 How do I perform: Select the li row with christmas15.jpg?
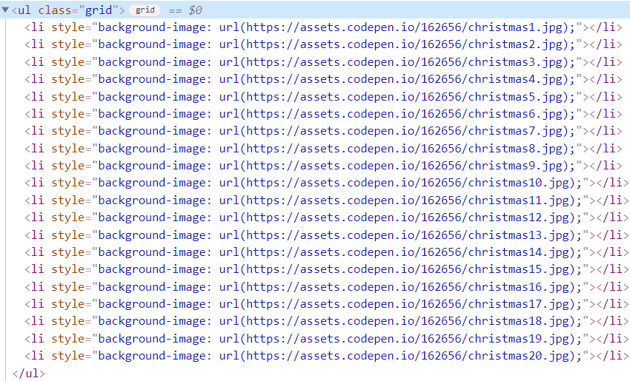click(327, 269)
